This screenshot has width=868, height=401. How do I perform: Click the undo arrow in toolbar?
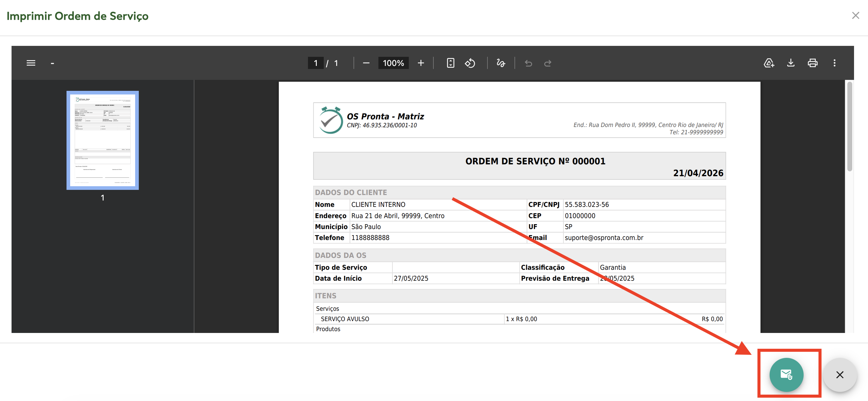[x=528, y=63]
